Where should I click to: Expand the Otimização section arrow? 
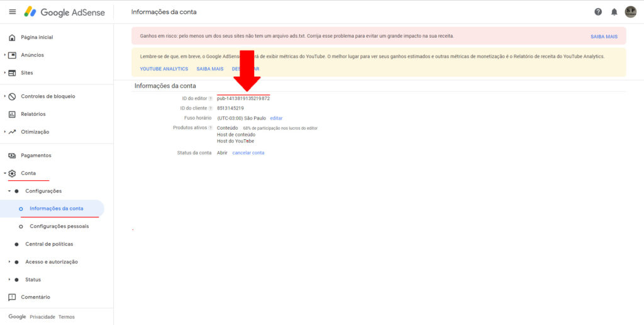(4, 132)
